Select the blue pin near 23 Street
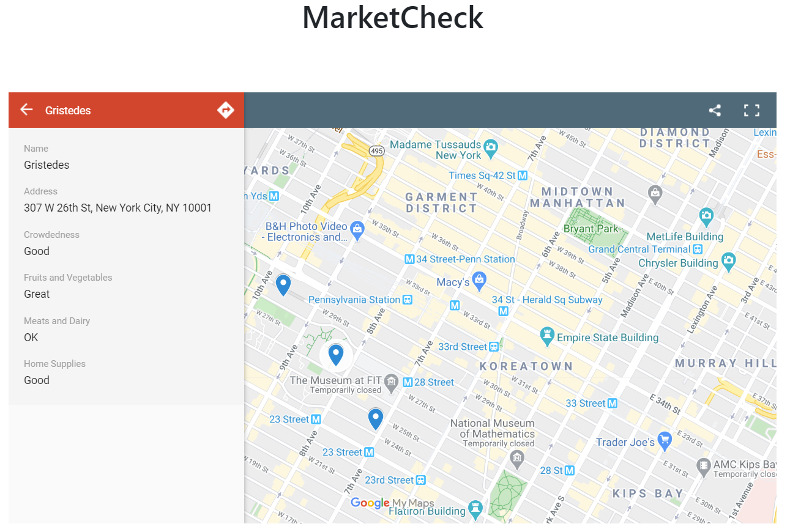 tap(375, 418)
